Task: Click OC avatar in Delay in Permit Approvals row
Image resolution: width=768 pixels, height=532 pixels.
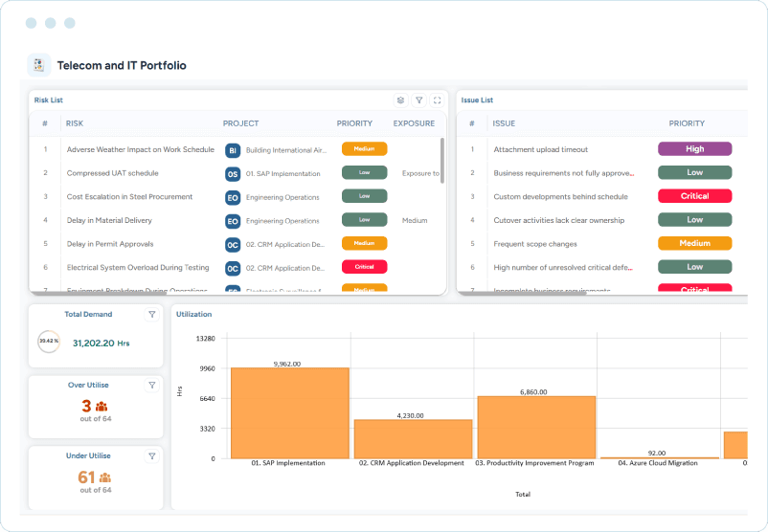Action: (233, 245)
